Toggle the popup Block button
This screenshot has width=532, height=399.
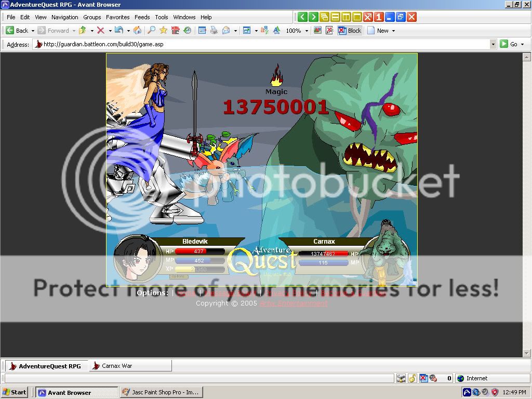point(350,31)
